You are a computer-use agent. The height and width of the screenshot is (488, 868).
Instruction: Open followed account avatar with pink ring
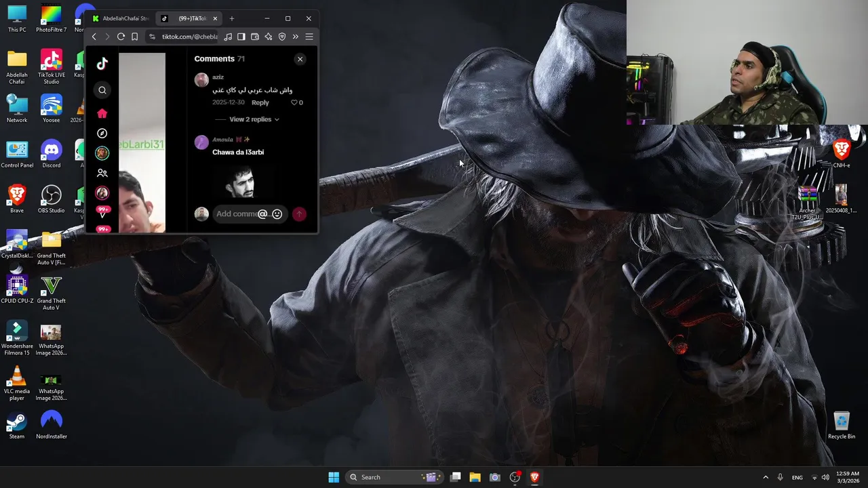pyautogui.click(x=102, y=193)
